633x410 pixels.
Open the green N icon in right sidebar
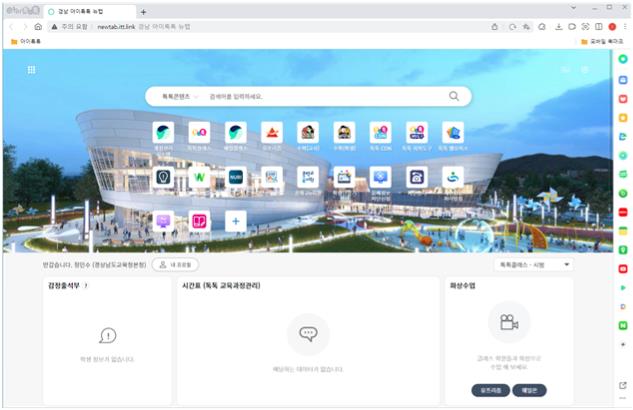coord(623,325)
